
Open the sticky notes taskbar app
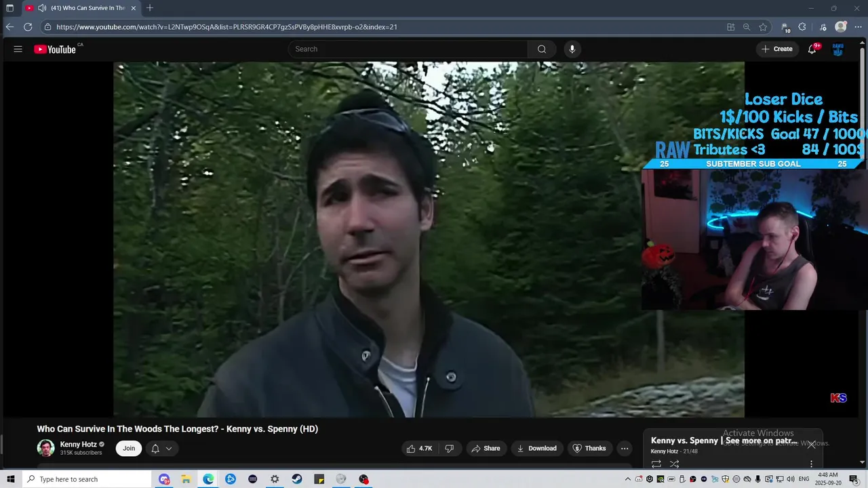coord(319,479)
